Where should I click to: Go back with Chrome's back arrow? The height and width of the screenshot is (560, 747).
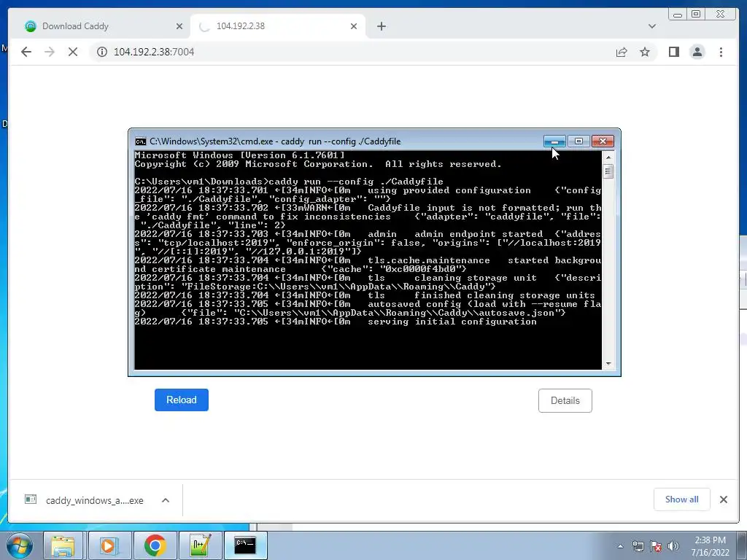(x=26, y=52)
